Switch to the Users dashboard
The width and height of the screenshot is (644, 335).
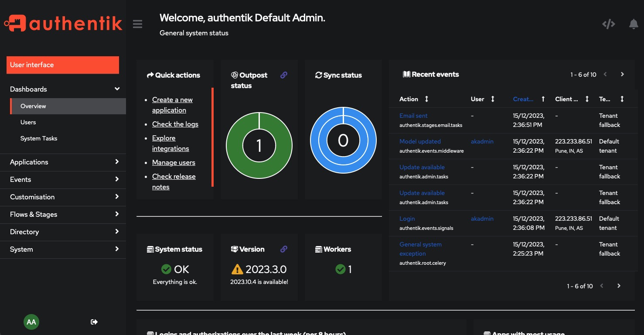[x=28, y=122]
